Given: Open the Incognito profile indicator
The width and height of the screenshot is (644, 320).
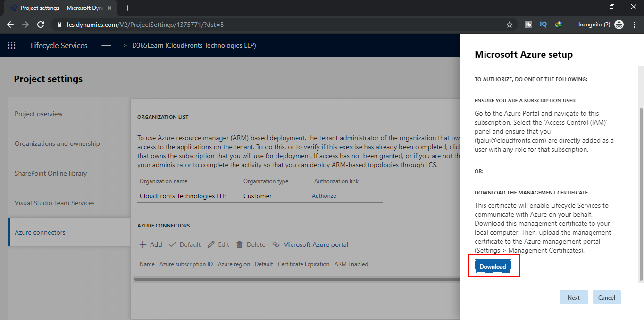Looking at the screenshot, I should pyautogui.click(x=601, y=25).
